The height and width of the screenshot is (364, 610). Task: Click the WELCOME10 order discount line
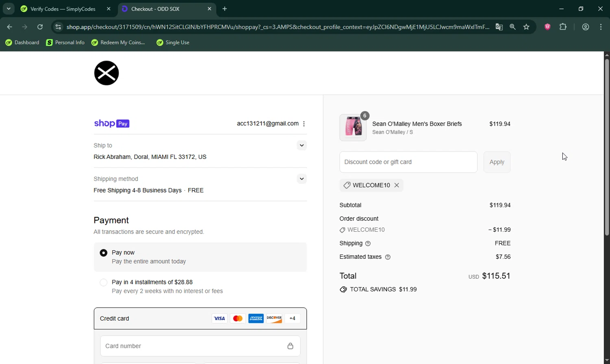point(425,230)
